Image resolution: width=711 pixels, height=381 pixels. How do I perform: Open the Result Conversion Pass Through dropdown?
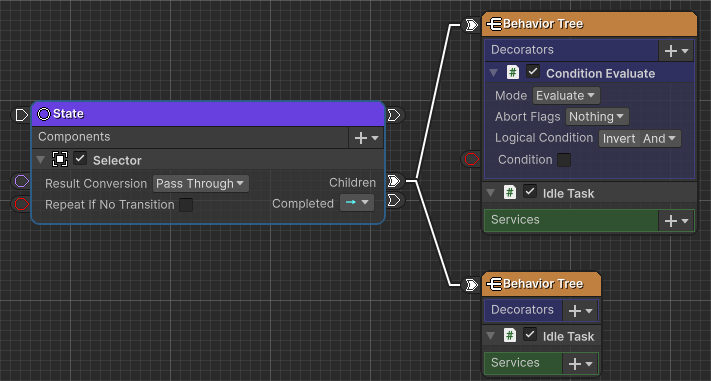pos(200,184)
